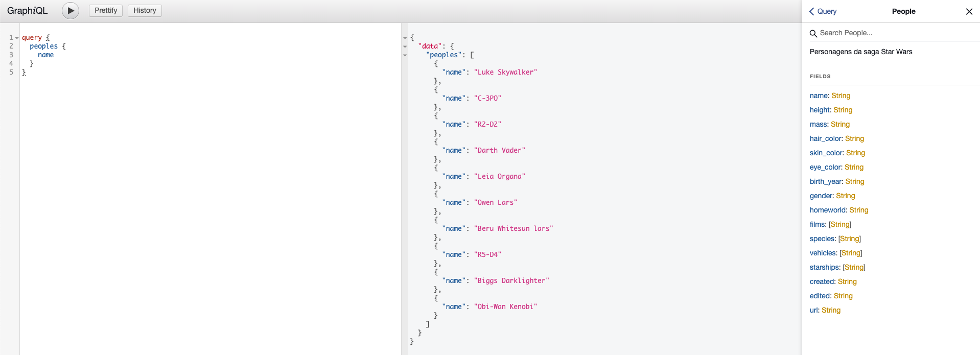This screenshot has height=355, width=980.
Task: Open the height field documentation
Action: (820, 110)
